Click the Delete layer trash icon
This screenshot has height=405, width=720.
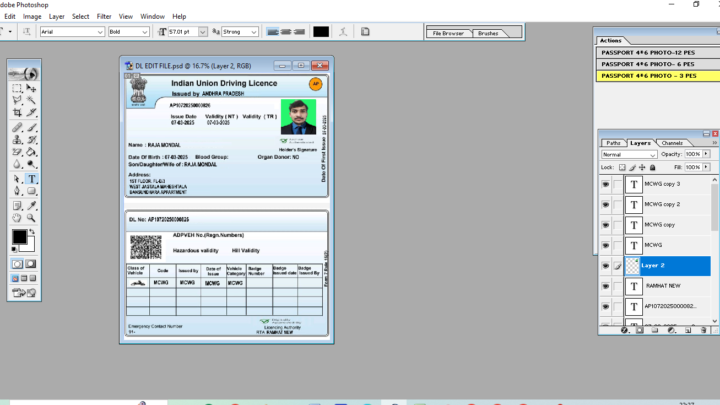pyautogui.click(x=703, y=330)
